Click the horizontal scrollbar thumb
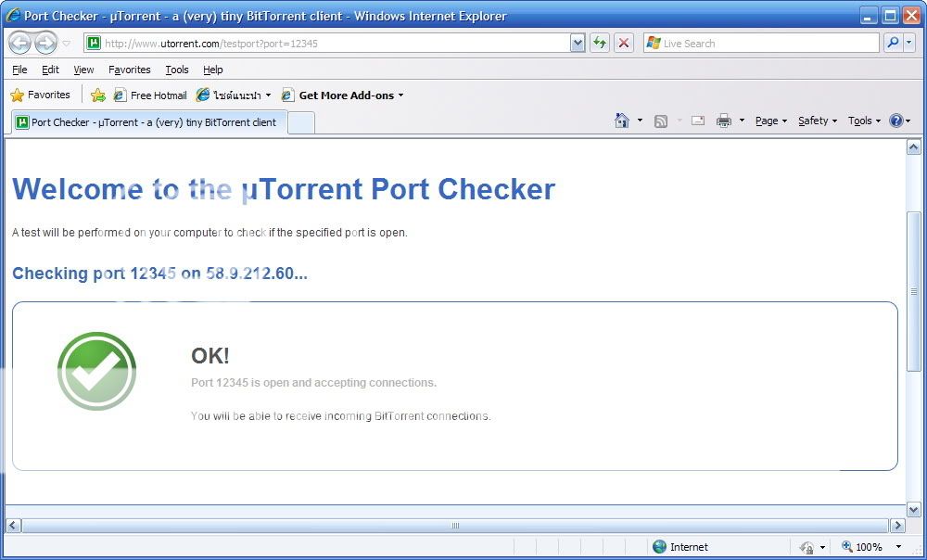Viewport: 927px width, 560px height. (455, 525)
